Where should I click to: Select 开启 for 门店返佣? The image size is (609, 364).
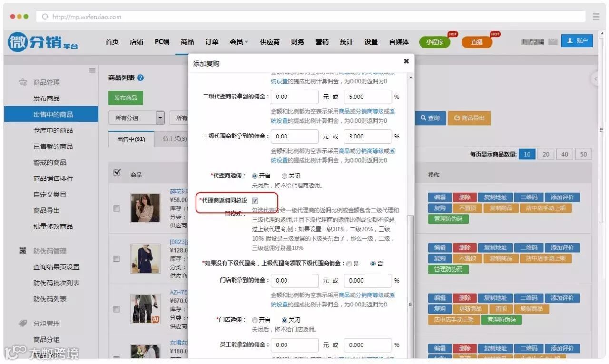pyautogui.click(x=255, y=320)
